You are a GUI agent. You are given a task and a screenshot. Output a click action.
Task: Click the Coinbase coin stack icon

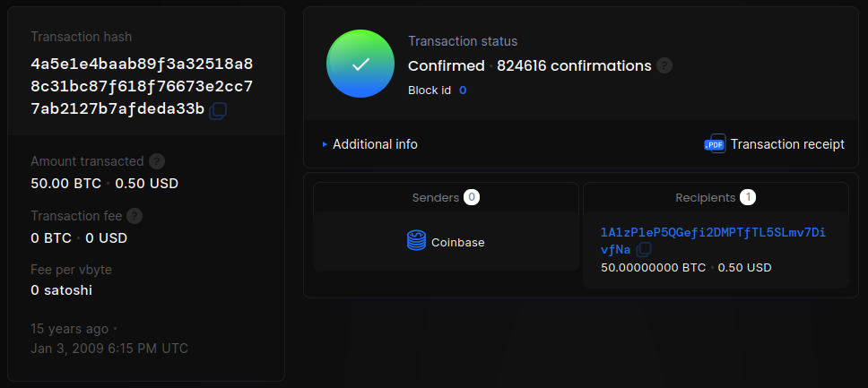point(416,242)
